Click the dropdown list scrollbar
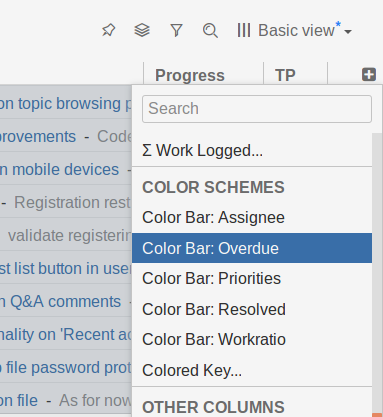The height and width of the screenshot is (417, 383). tap(377, 273)
